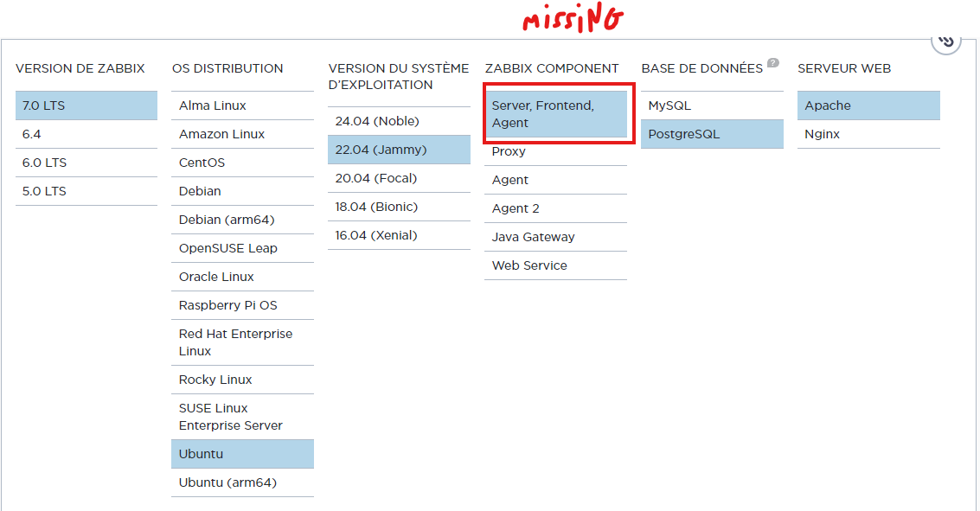Pick Zabbix version 6.0 LTS
This screenshot has width=980, height=511.
point(86,163)
